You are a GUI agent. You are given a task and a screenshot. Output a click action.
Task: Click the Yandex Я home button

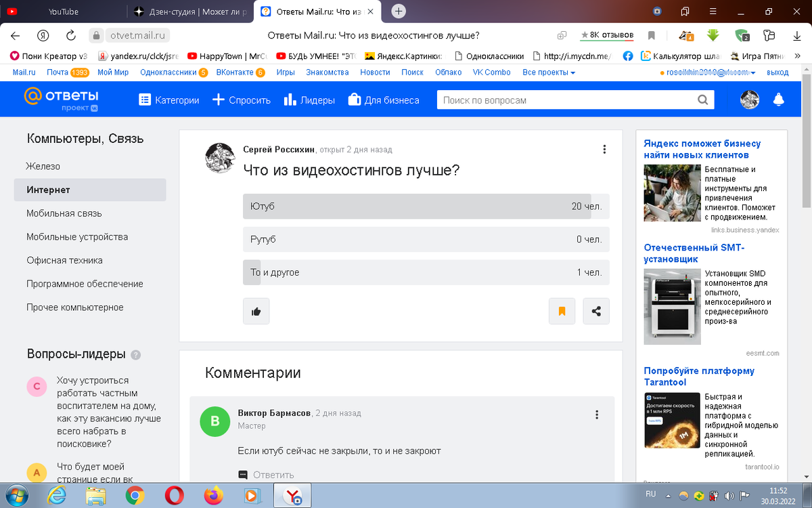point(43,35)
